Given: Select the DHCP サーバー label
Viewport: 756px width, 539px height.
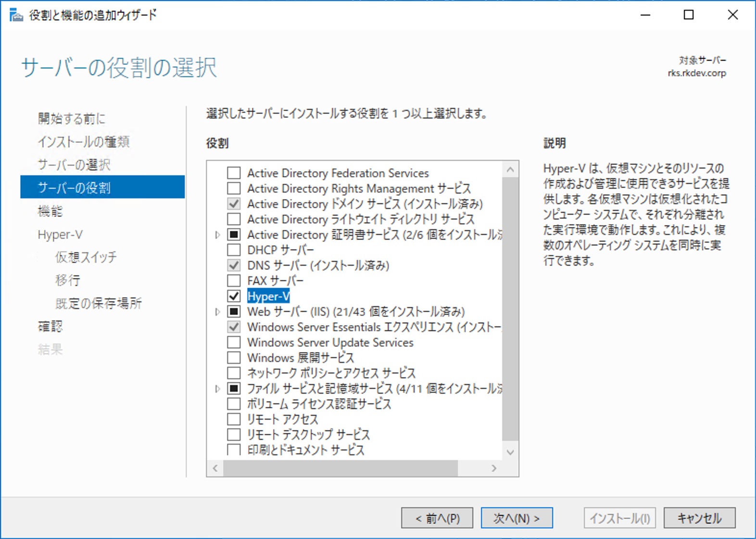Looking at the screenshot, I should pos(280,250).
